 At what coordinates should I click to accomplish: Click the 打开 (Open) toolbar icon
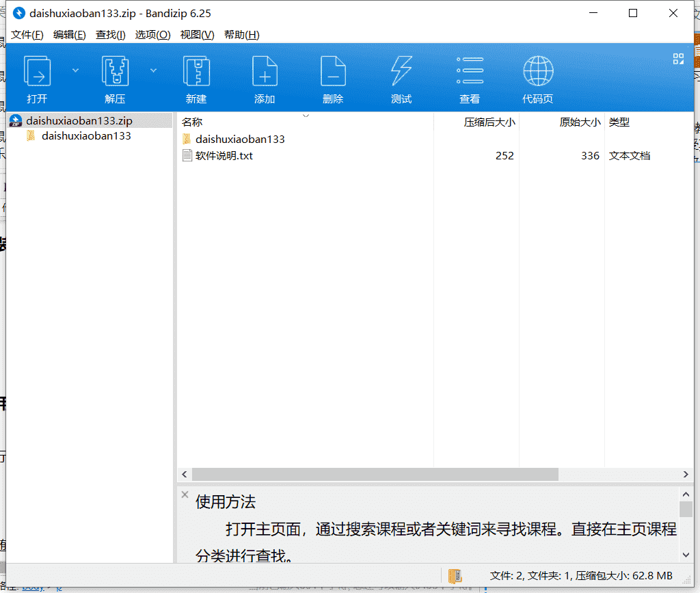pyautogui.click(x=37, y=71)
